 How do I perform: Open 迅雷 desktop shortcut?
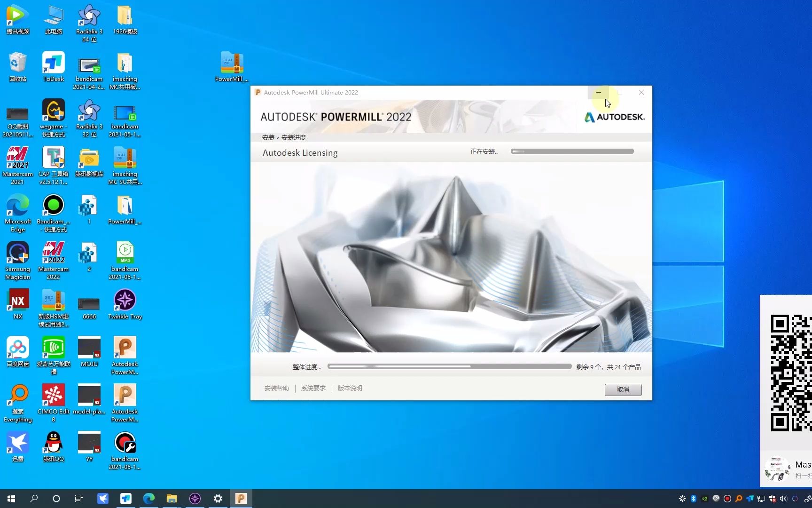[x=17, y=447]
